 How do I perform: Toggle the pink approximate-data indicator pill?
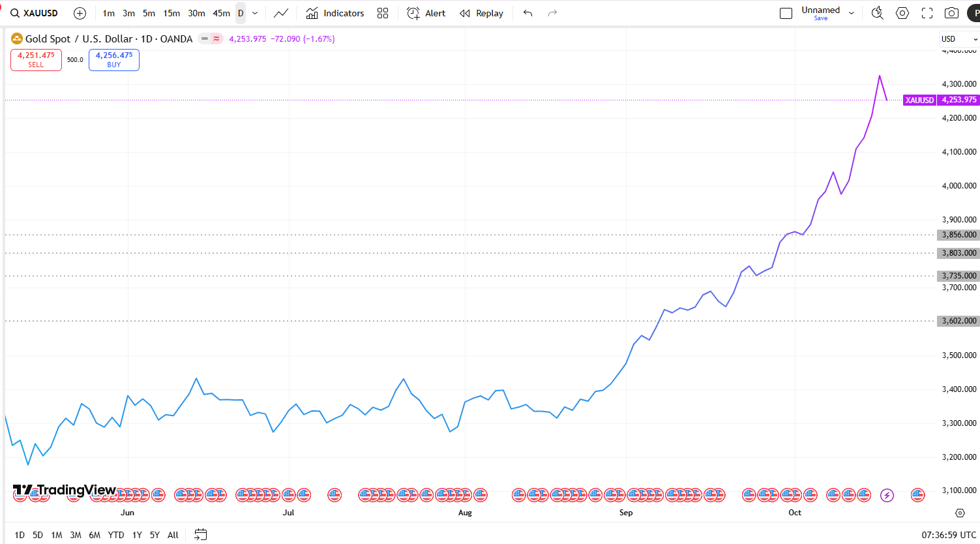pos(216,39)
